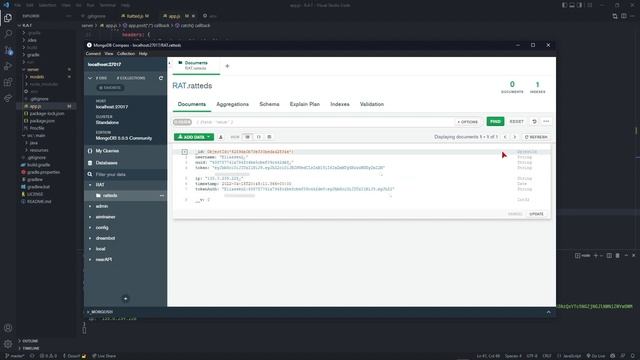640x360 pixels.
Task: Click the query history icon next to Reset
Action: pyautogui.click(x=534, y=122)
